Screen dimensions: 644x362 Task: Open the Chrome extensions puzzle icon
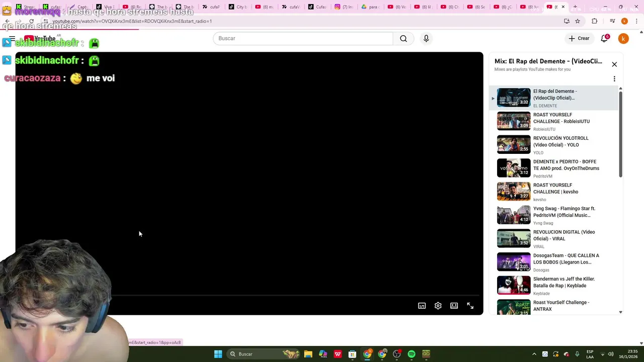(x=595, y=21)
